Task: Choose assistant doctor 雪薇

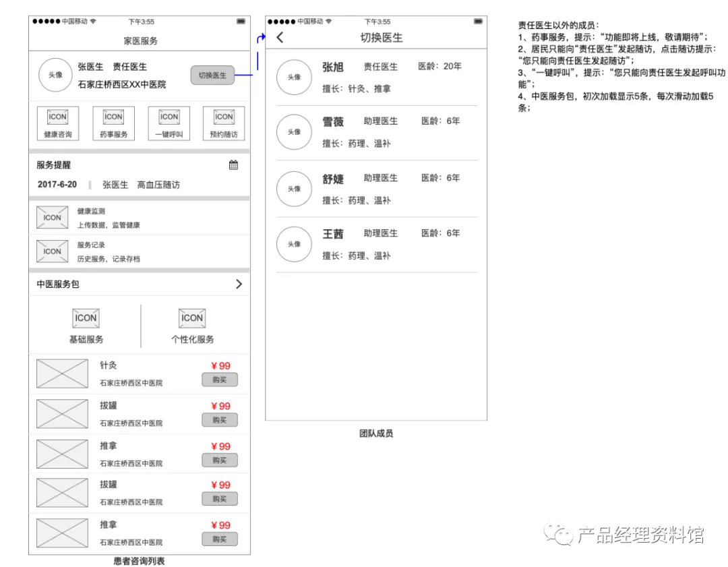Action: coord(377,132)
